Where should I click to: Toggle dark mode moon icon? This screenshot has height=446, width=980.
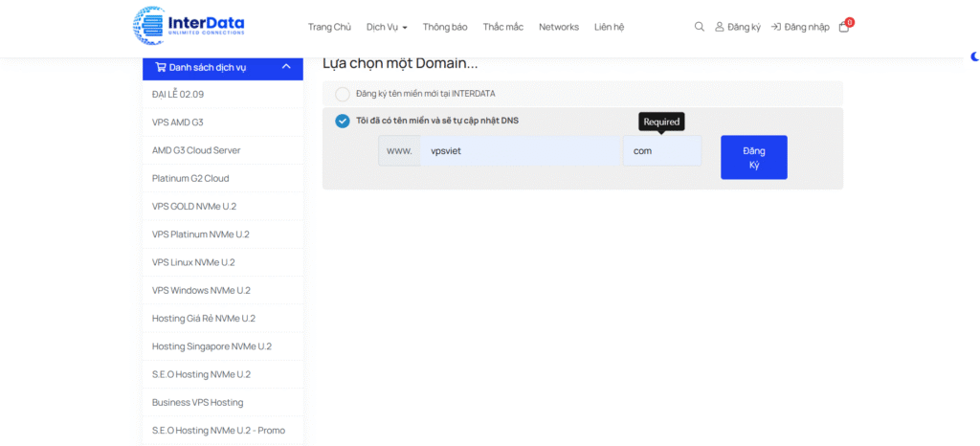click(x=974, y=57)
